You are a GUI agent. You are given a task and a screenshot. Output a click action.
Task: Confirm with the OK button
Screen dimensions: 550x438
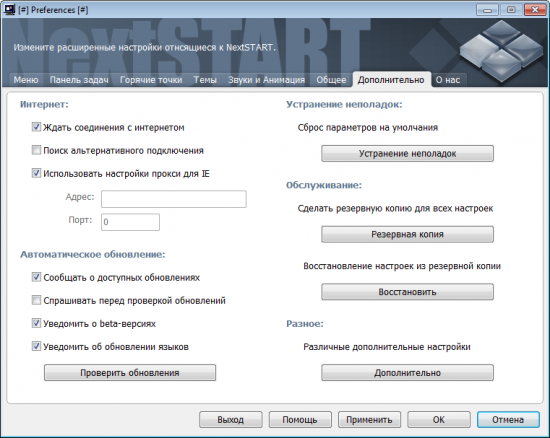click(x=438, y=420)
